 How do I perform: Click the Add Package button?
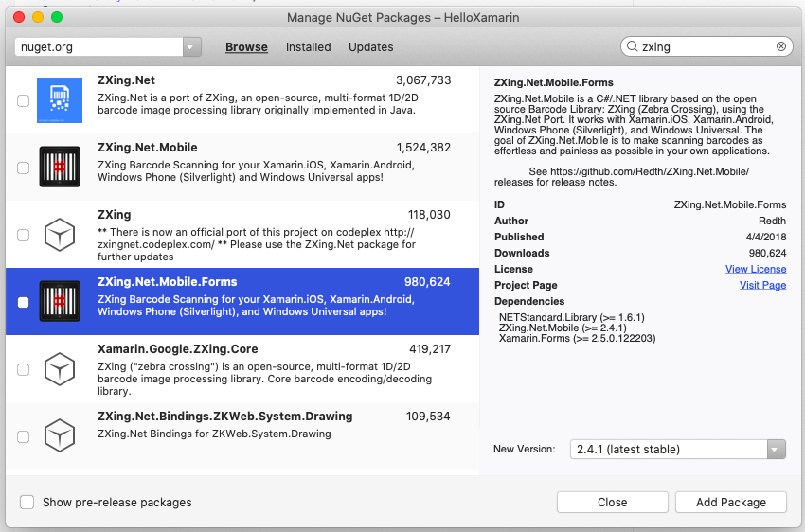730,503
